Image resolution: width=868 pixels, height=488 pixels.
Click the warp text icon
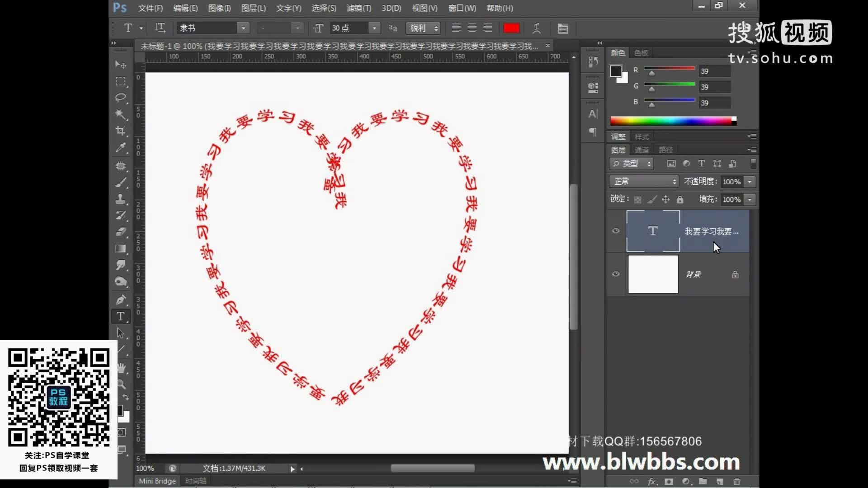537,28
